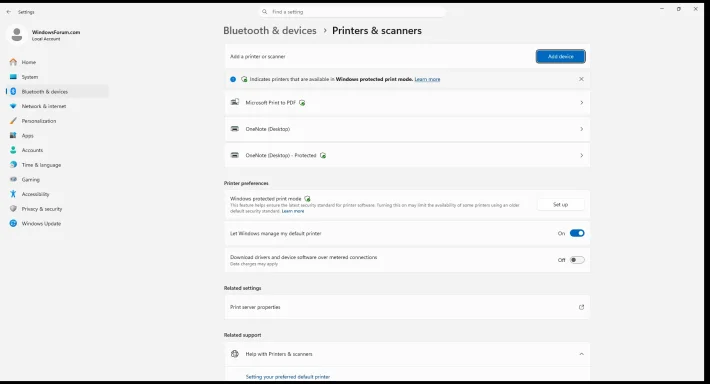Viewport: 710px width, 384px height.
Task: Click WindowsForum.com account name
Action: [56, 32]
